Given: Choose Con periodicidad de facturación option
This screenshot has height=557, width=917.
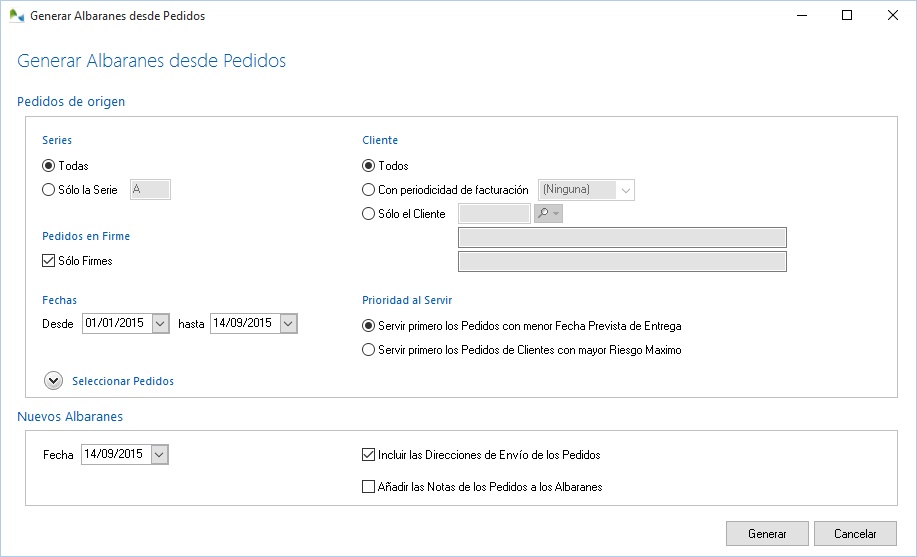Looking at the screenshot, I should pyautogui.click(x=369, y=190).
